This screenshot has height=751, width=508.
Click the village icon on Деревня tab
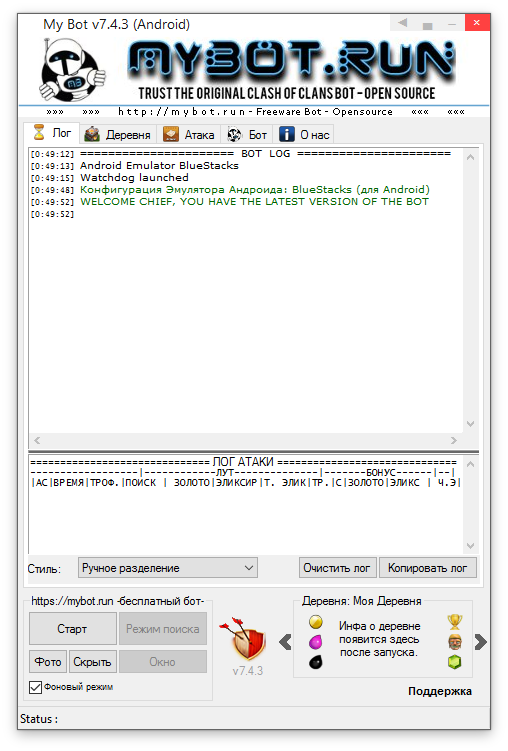pos(92,135)
